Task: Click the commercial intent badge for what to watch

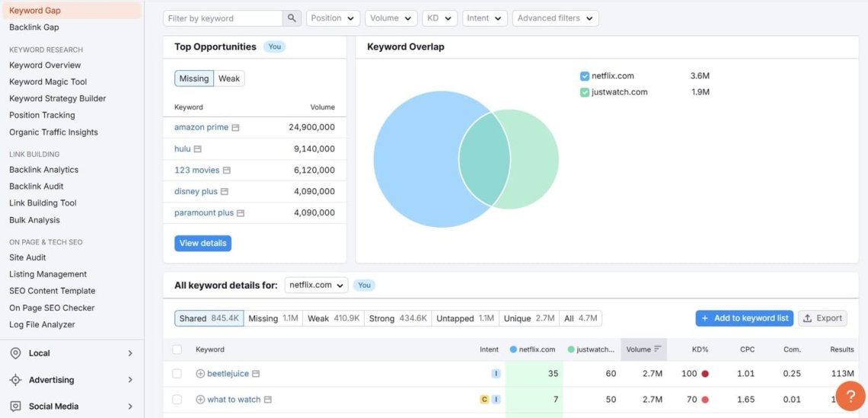Action: click(x=484, y=400)
